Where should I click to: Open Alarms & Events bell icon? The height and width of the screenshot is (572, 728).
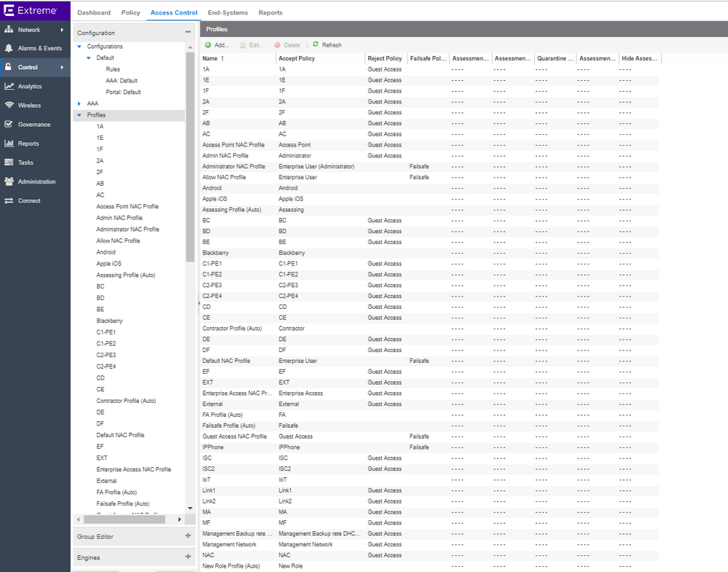[9, 48]
